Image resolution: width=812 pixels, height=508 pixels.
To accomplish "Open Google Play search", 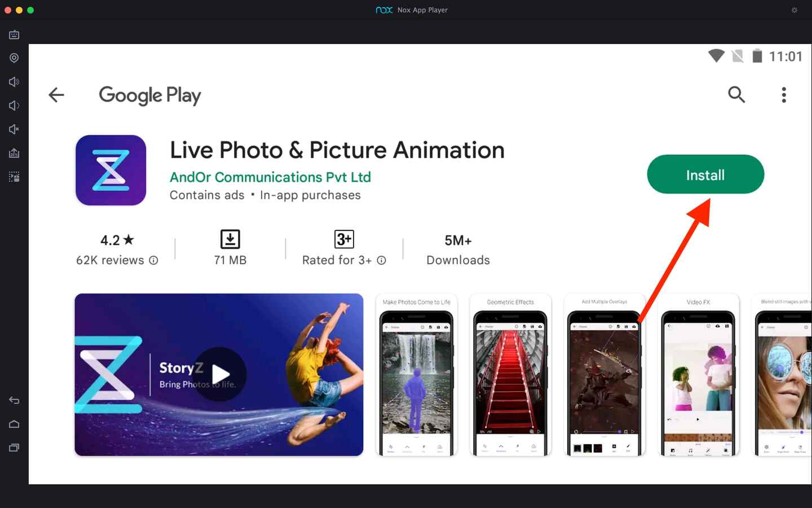I will (736, 94).
